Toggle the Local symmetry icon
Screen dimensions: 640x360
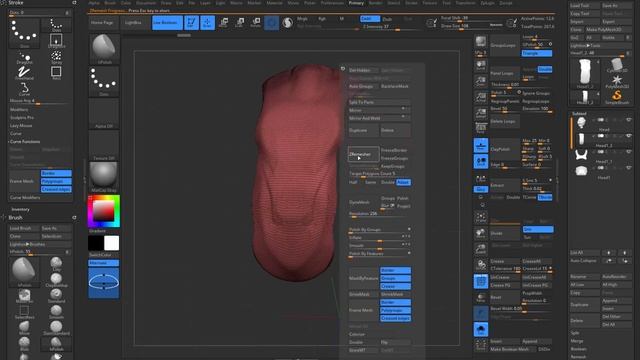(x=481, y=161)
